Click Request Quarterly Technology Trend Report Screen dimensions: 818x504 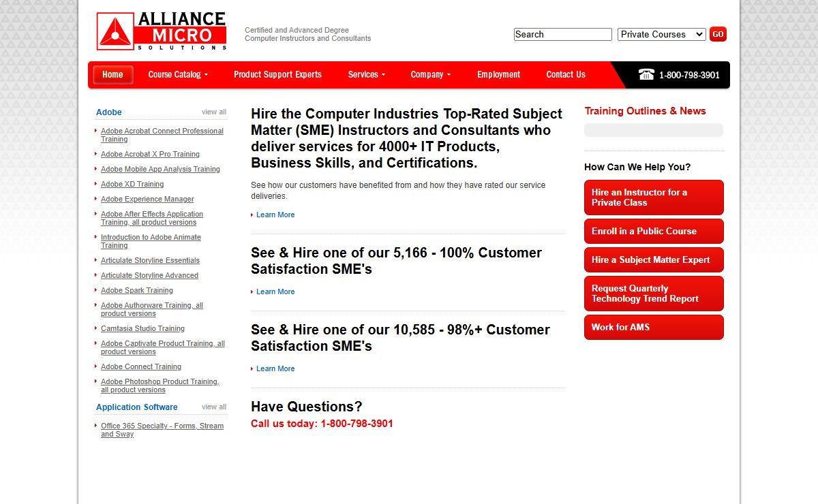tap(654, 294)
